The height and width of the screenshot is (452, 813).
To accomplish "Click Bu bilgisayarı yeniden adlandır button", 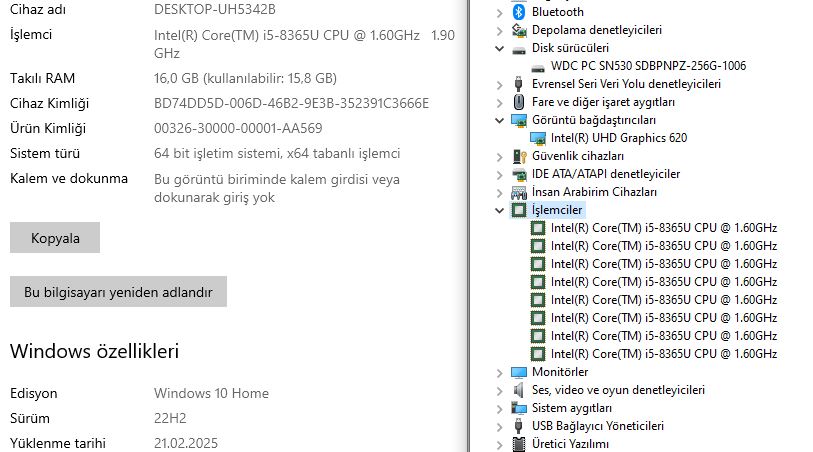I will (118, 292).
